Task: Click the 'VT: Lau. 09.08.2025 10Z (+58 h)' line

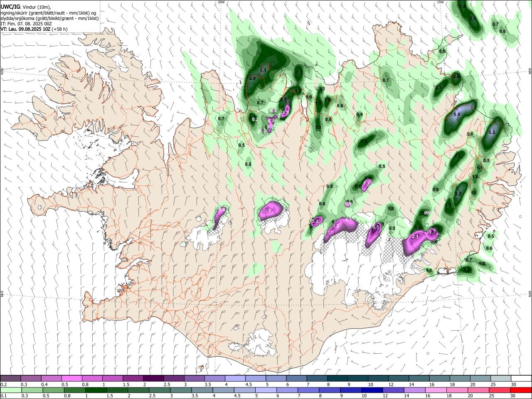Action: pyautogui.click(x=34, y=29)
